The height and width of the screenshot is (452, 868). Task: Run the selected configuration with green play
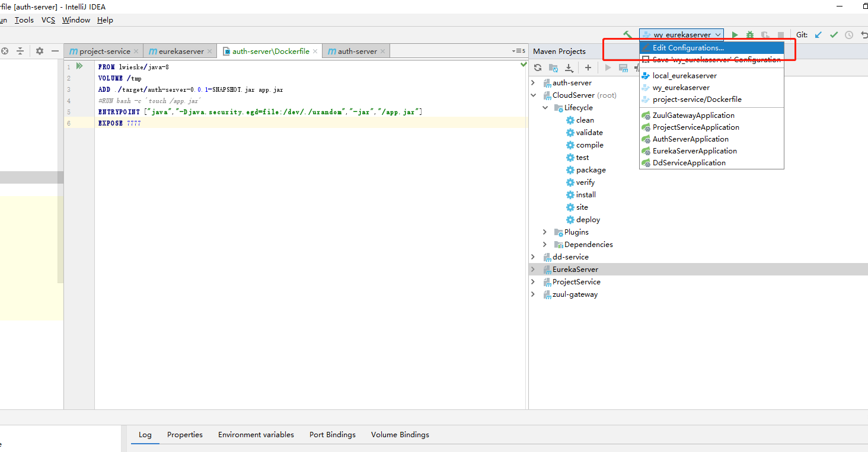click(735, 35)
